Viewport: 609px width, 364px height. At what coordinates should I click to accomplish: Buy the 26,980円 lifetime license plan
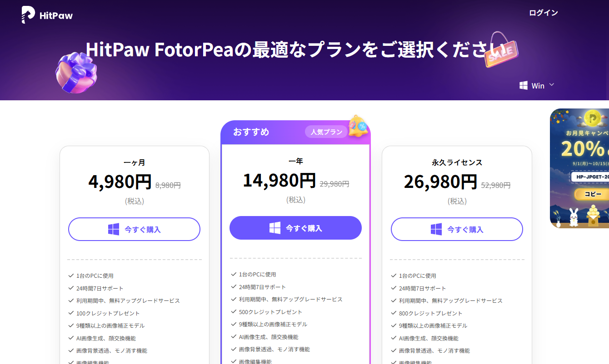tap(457, 229)
